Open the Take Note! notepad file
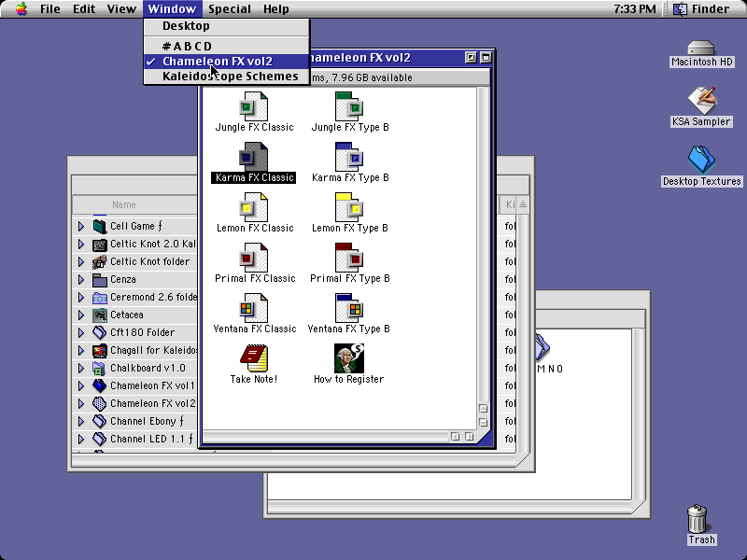Image resolution: width=747 pixels, height=560 pixels. (254, 358)
